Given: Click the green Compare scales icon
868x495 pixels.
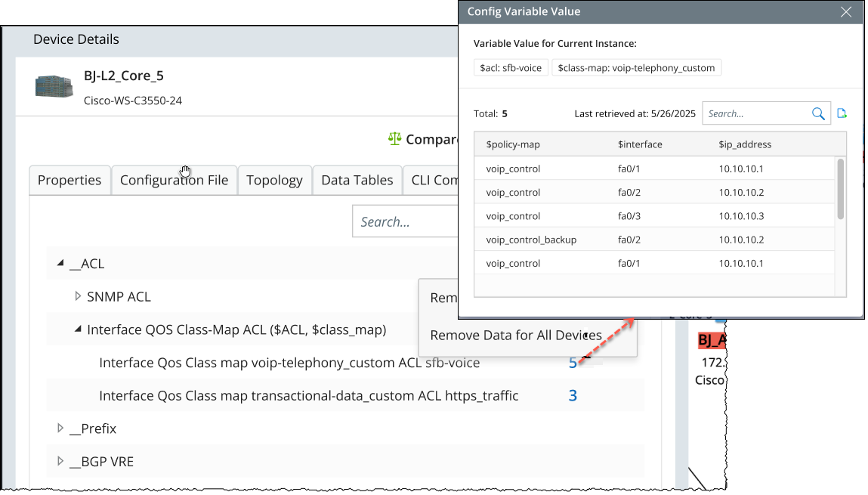Looking at the screenshot, I should coord(394,138).
